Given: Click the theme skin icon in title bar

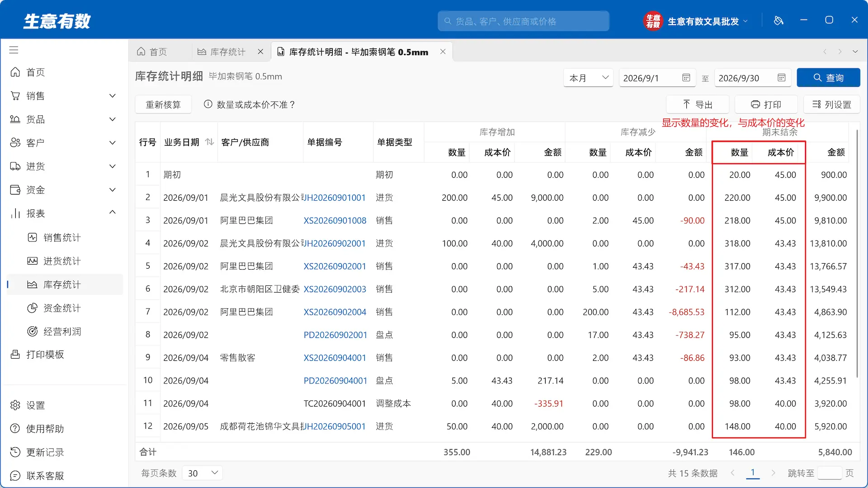Looking at the screenshot, I should point(778,20).
